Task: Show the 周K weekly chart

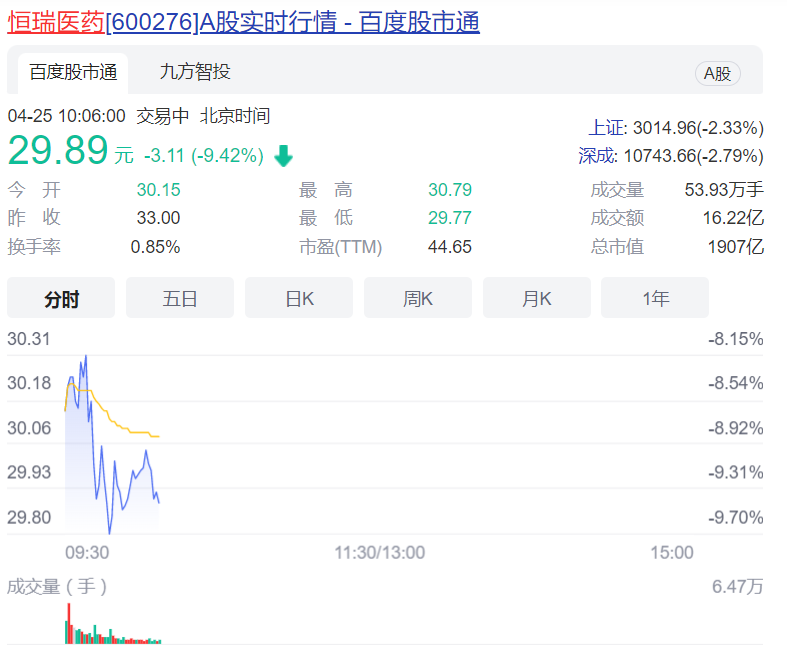Action: (x=418, y=298)
